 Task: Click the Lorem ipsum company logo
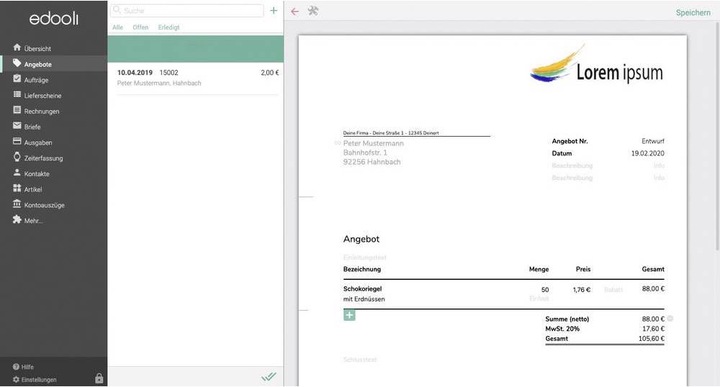596,65
